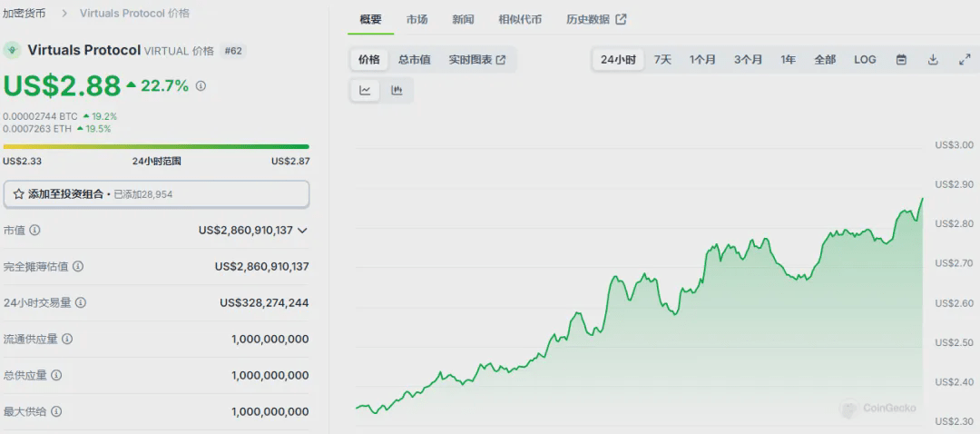This screenshot has height=434, width=980.
Task: Download chart data icon
Action: pos(933,60)
